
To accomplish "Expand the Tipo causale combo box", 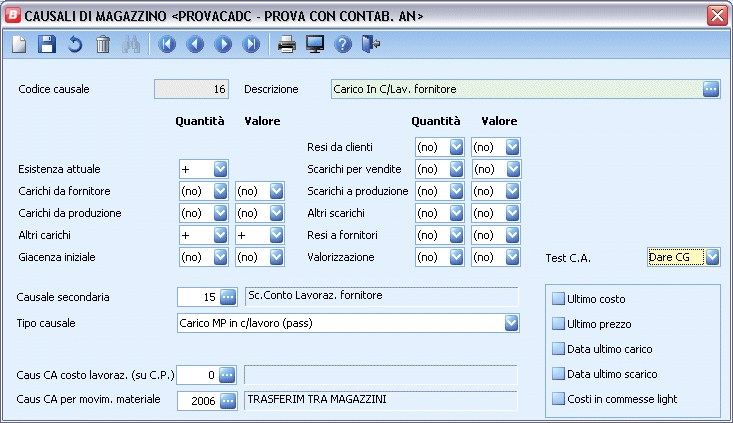I will [x=511, y=323].
